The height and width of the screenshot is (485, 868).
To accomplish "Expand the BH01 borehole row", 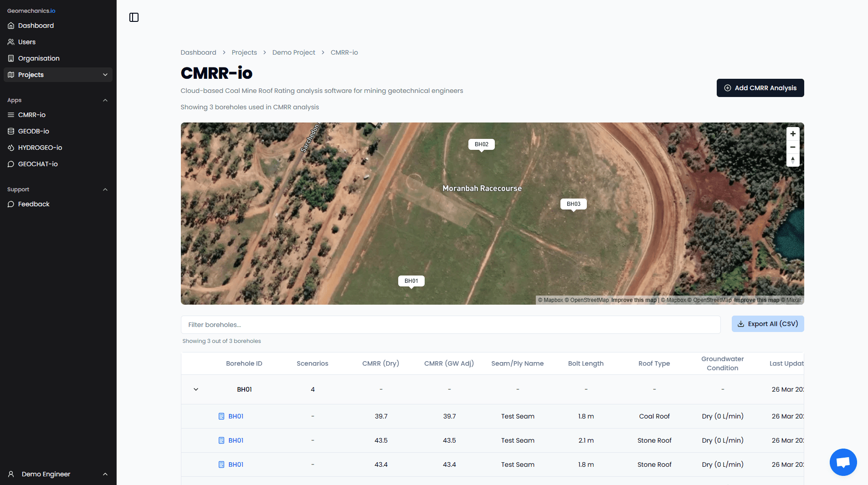I will [196, 389].
